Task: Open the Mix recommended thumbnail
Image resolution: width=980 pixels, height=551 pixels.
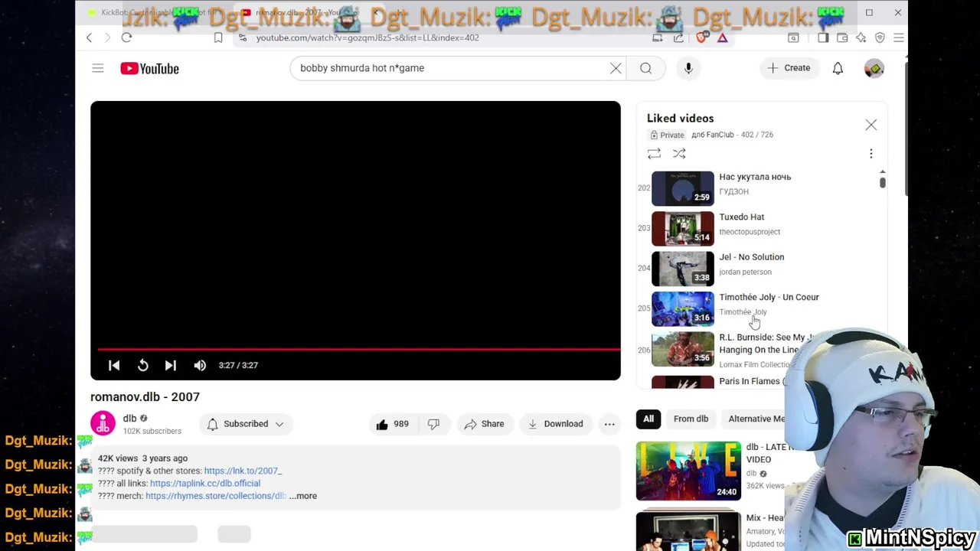Action: pos(688,531)
